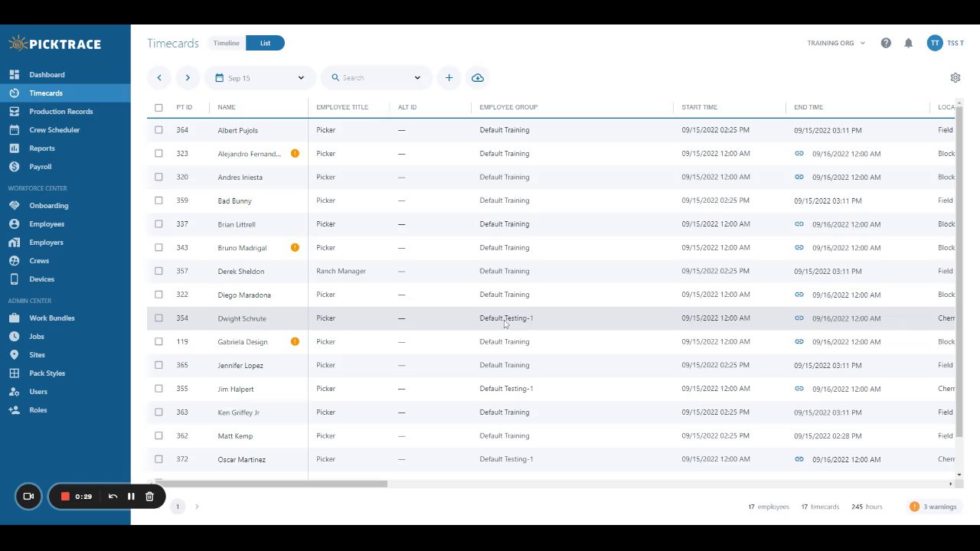The image size is (980, 551).
Task: Click Matt Kemp end time 02:28 PM
Action: (828, 435)
